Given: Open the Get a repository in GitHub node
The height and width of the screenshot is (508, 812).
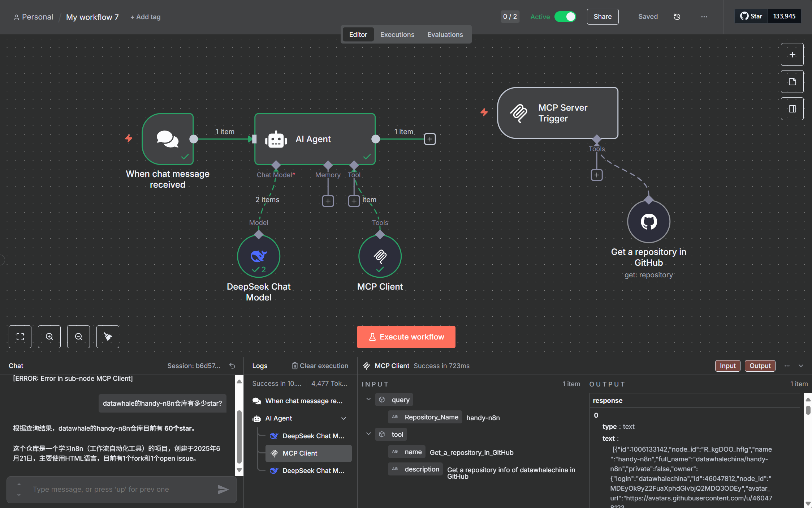Looking at the screenshot, I should pyautogui.click(x=649, y=222).
